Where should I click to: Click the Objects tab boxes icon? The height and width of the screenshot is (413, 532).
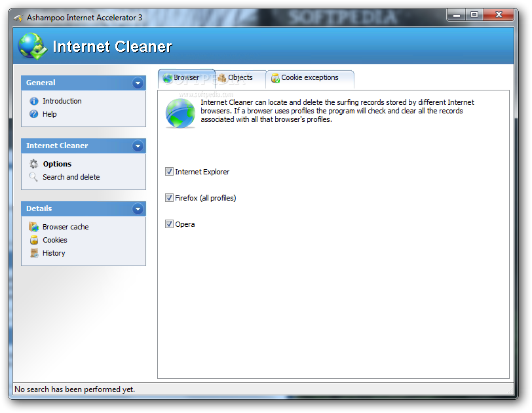click(221, 78)
